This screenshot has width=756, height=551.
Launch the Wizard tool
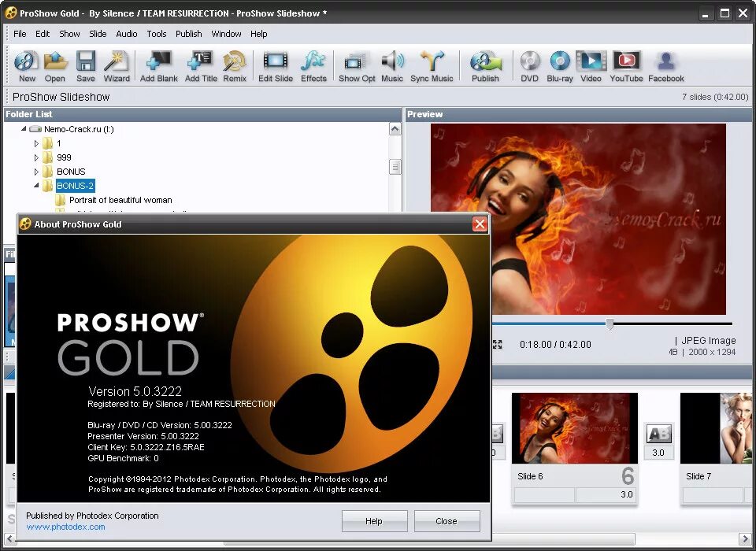(117, 66)
